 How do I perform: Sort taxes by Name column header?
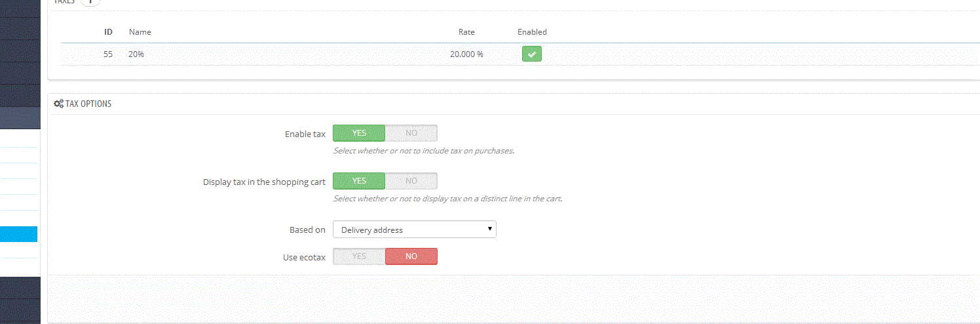coord(140,32)
